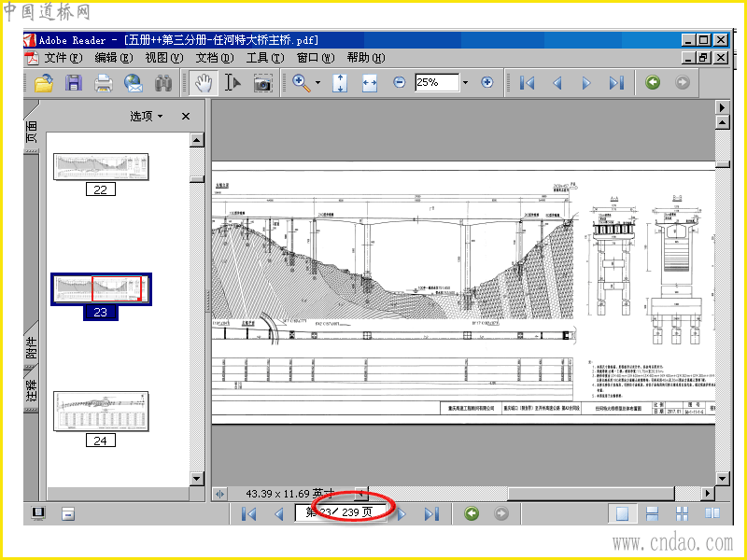Viewport: 747px width, 560px height.
Task: Go to last page in status bar
Action: (x=431, y=514)
